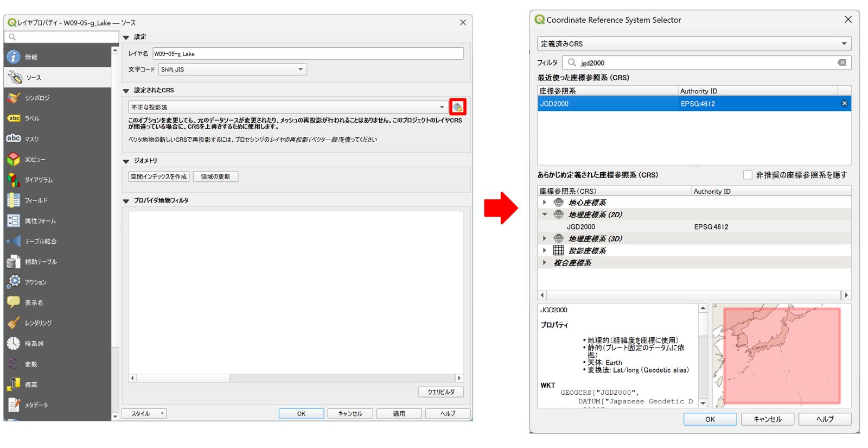Image resolution: width=868 pixels, height=448 pixels.
Task: Open the 定義済みCRS dropdown
Action: pos(694,43)
